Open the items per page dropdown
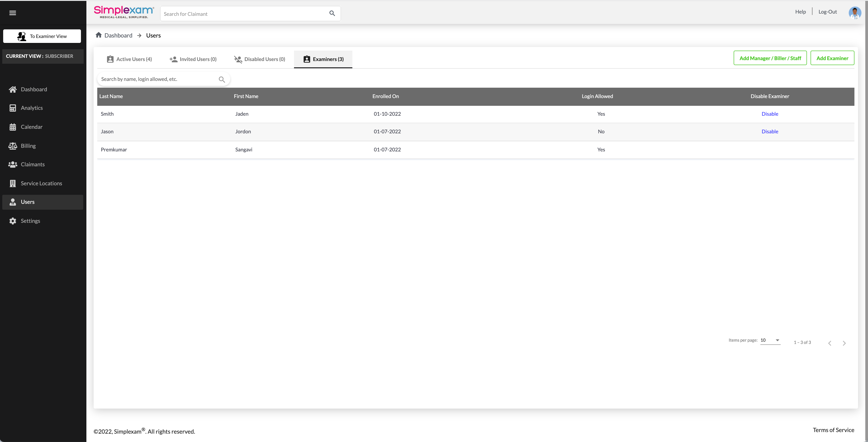This screenshot has height=442, width=868. [x=770, y=340]
